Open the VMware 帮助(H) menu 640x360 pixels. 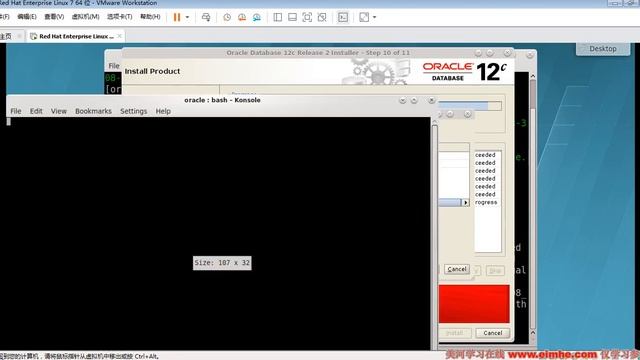[x=150, y=17]
